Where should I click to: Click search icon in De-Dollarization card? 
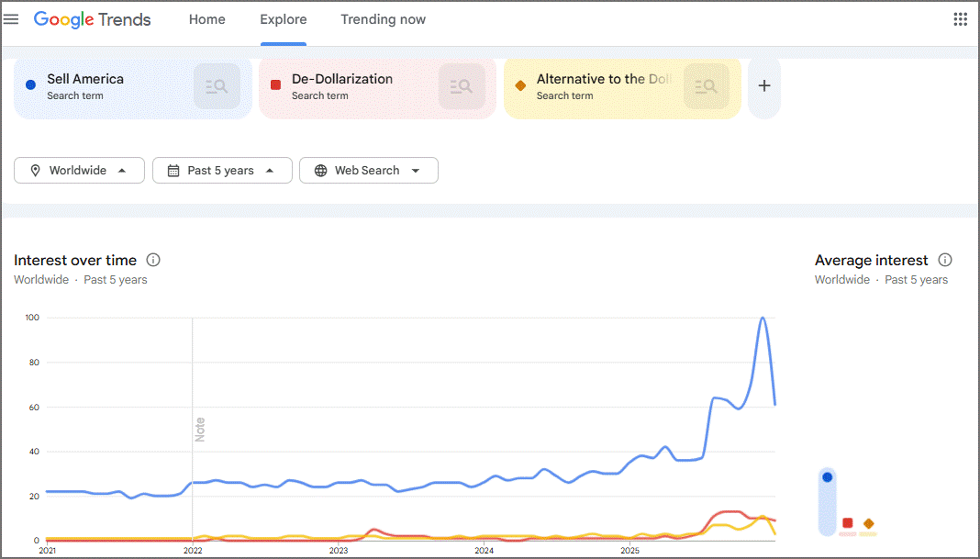click(x=462, y=86)
